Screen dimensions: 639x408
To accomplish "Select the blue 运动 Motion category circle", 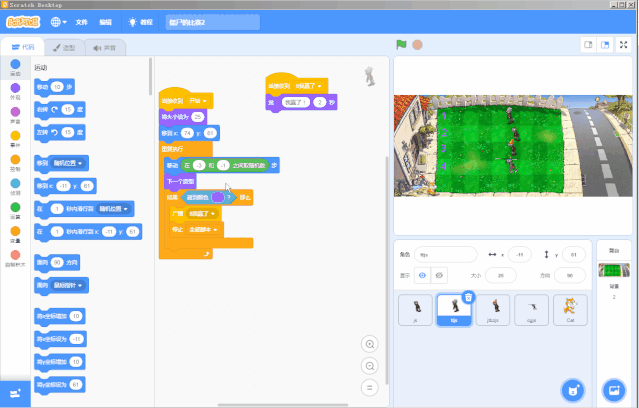I will tap(15, 64).
